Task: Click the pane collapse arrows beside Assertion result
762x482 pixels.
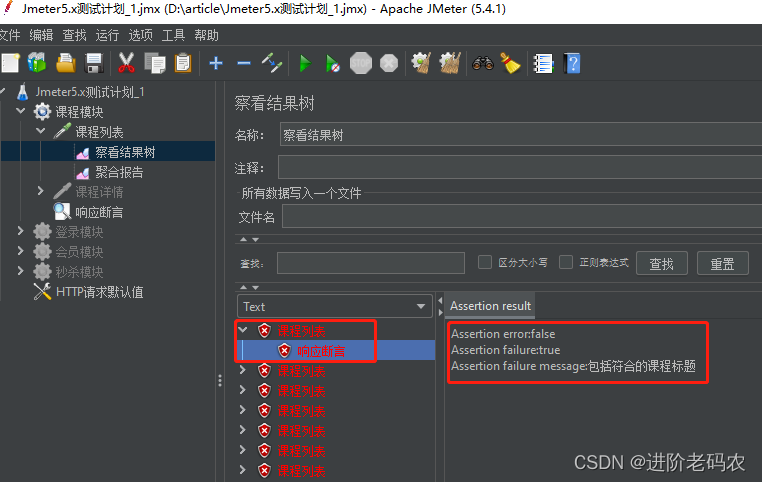Action: 440,307
